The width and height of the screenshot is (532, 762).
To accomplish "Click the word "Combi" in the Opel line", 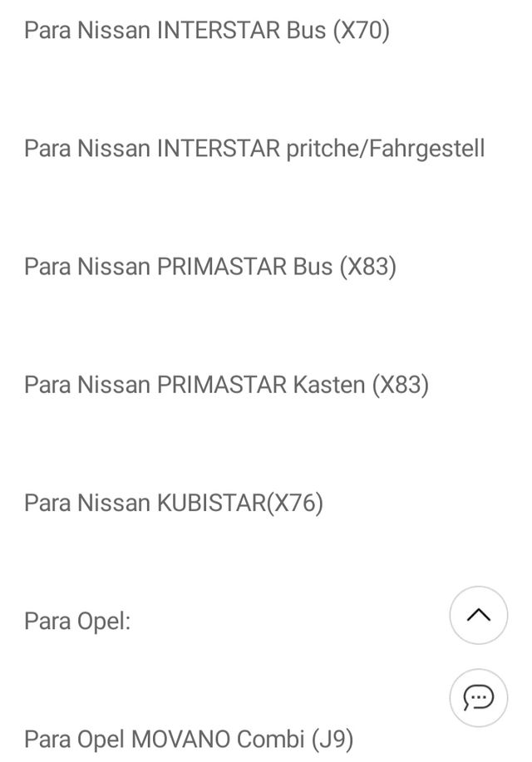I will (270, 739).
